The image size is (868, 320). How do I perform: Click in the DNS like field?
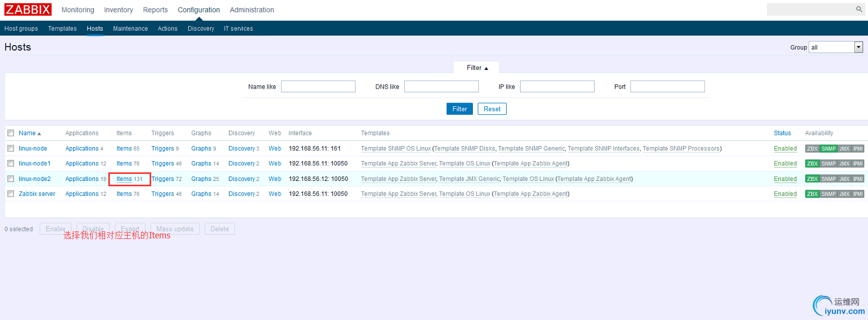pos(441,86)
